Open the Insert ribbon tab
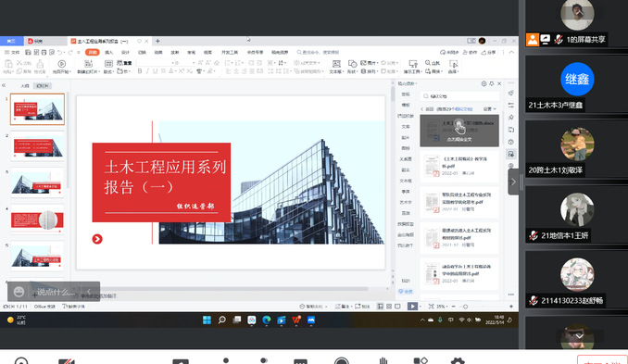Viewport: 628px width, 364px height. click(109, 53)
